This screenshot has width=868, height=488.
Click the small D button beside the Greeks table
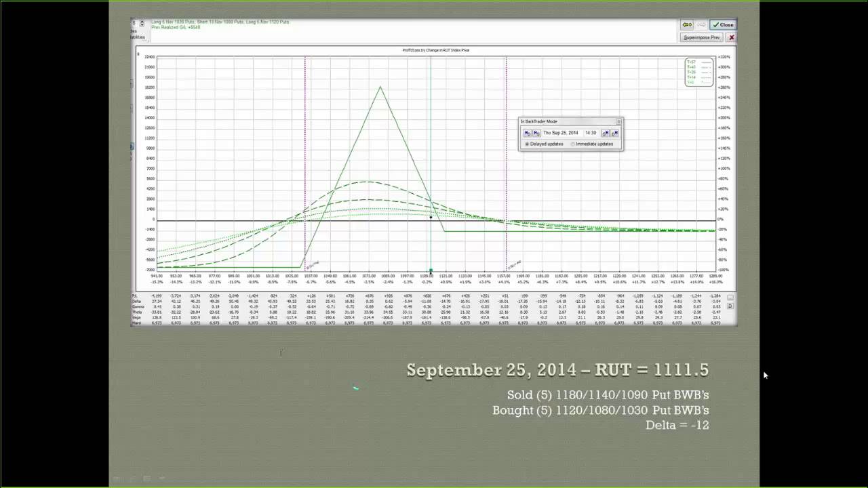point(730,306)
